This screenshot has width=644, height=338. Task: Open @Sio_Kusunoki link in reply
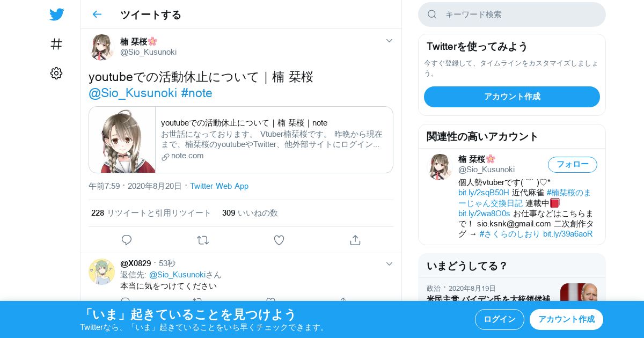177,275
